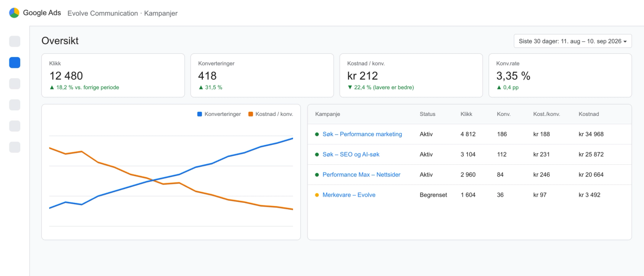This screenshot has height=276, width=644.
Task: Select the 'Konv.rate' 3,35 % card
Action: pos(560,75)
